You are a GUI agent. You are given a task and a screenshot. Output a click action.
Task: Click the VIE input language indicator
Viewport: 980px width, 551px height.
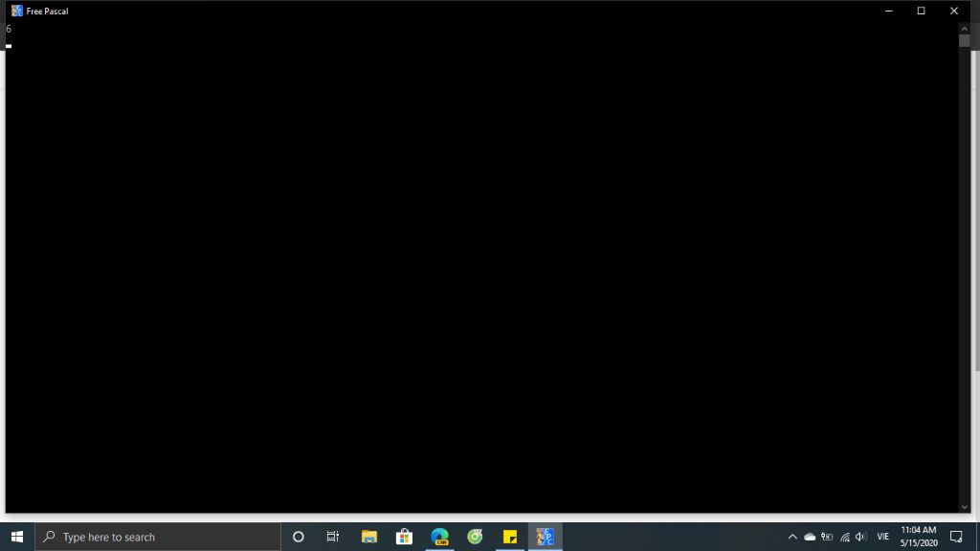pos(883,537)
